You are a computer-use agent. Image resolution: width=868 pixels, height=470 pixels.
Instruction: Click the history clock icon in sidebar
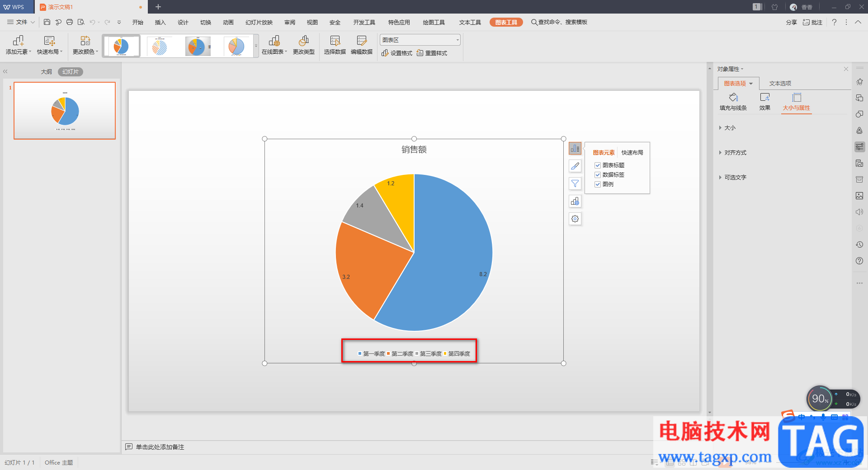point(859,244)
